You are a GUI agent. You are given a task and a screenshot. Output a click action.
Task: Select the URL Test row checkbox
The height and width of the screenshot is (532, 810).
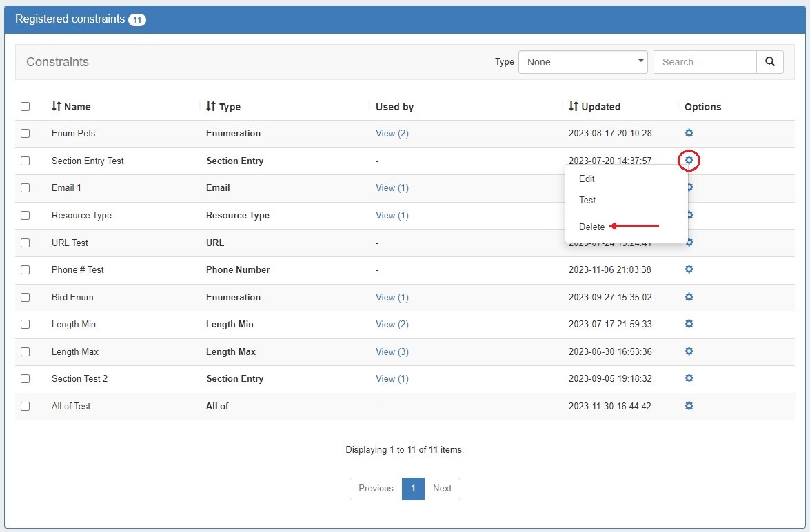coord(26,243)
